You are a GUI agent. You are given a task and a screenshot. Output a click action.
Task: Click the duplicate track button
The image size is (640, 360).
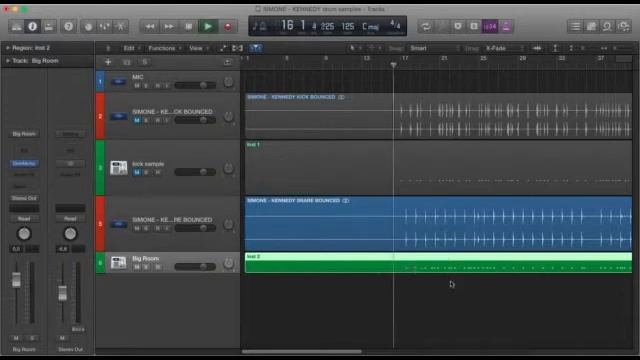127,62
